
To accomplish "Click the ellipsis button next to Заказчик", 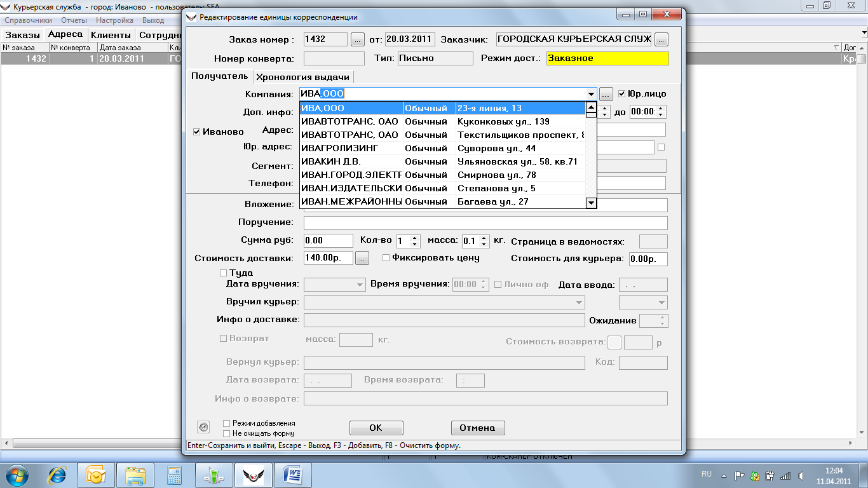I will (x=661, y=39).
